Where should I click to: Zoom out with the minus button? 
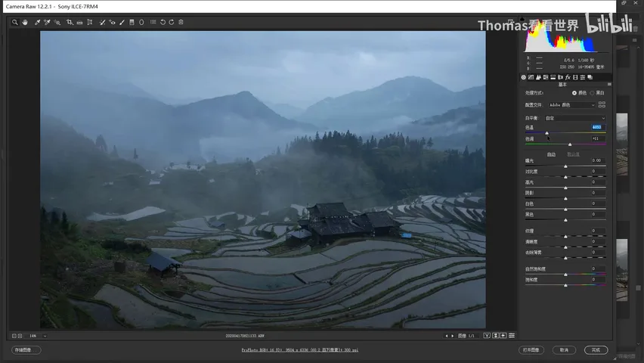point(14,336)
